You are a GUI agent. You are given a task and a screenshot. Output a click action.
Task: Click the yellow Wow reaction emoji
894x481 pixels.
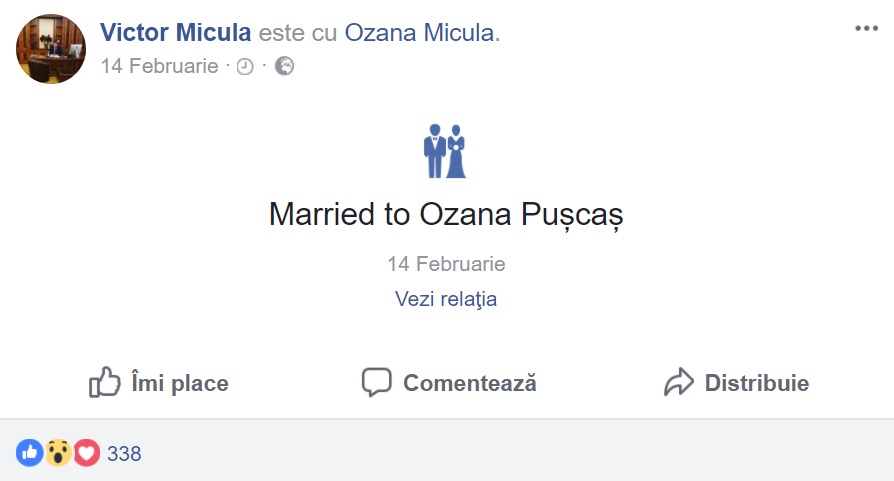tap(58, 453)
